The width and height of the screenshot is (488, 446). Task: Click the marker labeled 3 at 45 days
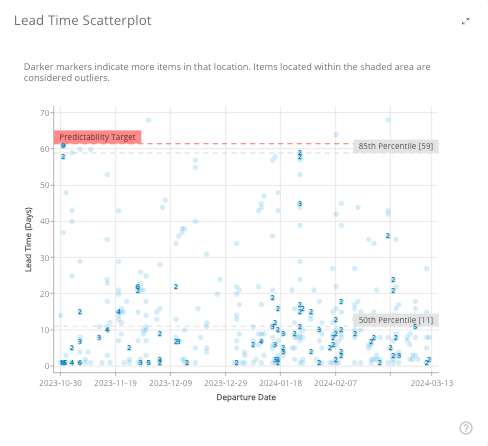(300, 204)
